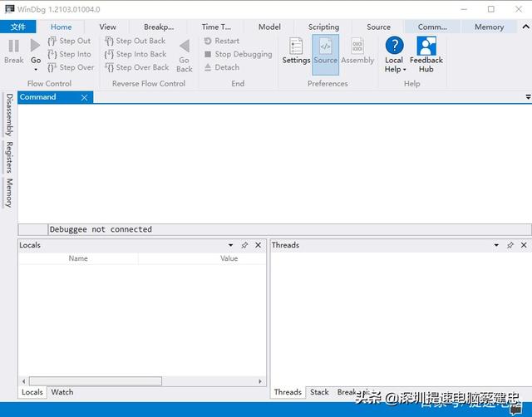Click the WinDbg title bar app icon
The width and height of the screenshot is (532, 417).
[9, 9]
